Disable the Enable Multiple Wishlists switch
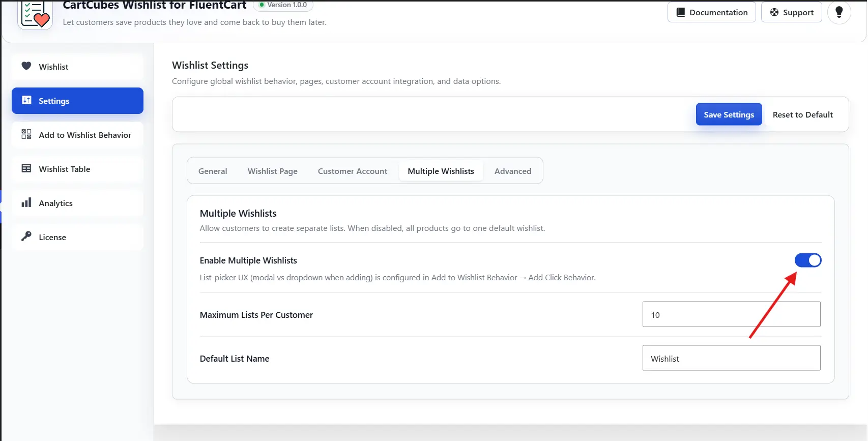This screenshot has height=441, width=868. [808, 260]
